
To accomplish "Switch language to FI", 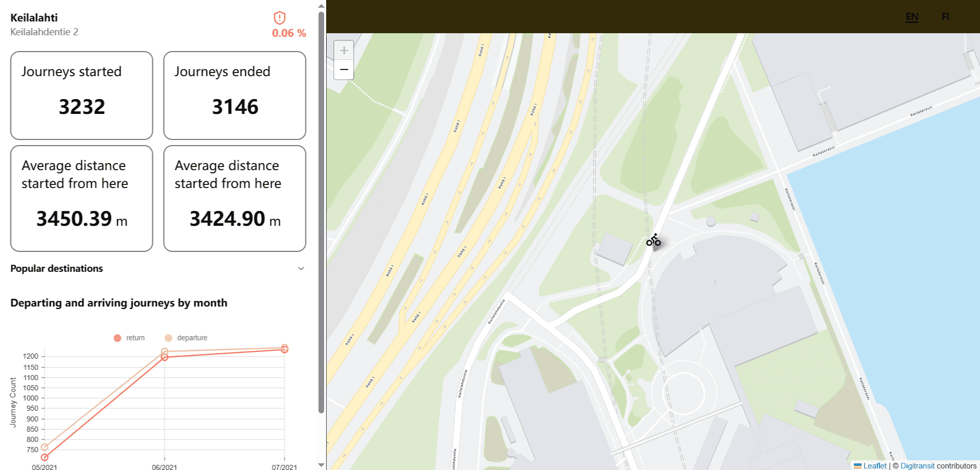I will pyautogui.click(x=945, y=16).
